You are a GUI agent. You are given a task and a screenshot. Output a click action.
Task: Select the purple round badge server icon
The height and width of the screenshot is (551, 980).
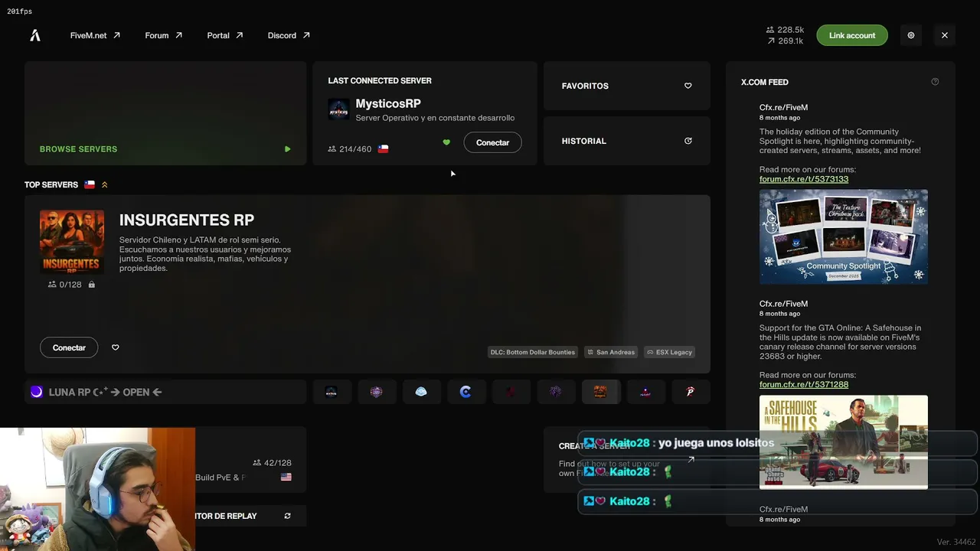[376, 392]
